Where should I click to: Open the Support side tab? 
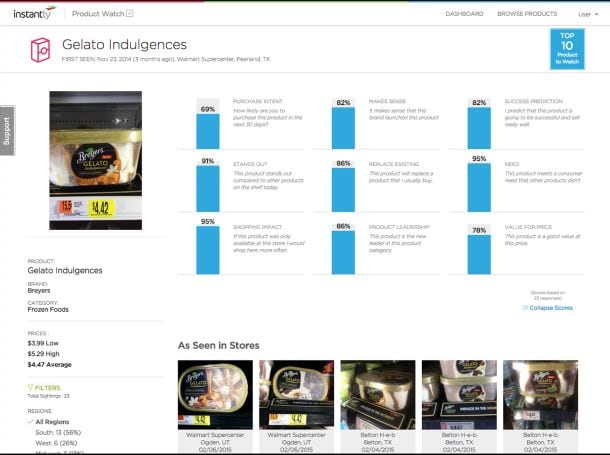point(7,131)
